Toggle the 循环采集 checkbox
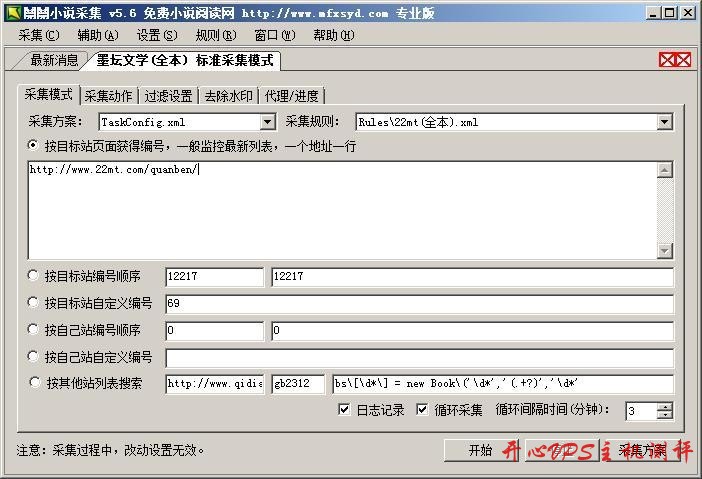Screen dimensions: 702x479 coord(422,410)
